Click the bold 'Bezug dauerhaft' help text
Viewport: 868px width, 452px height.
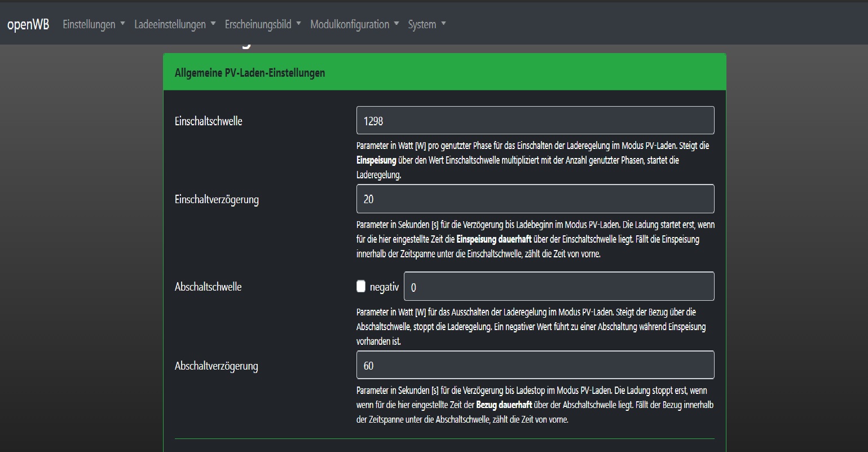click(504, 405)
